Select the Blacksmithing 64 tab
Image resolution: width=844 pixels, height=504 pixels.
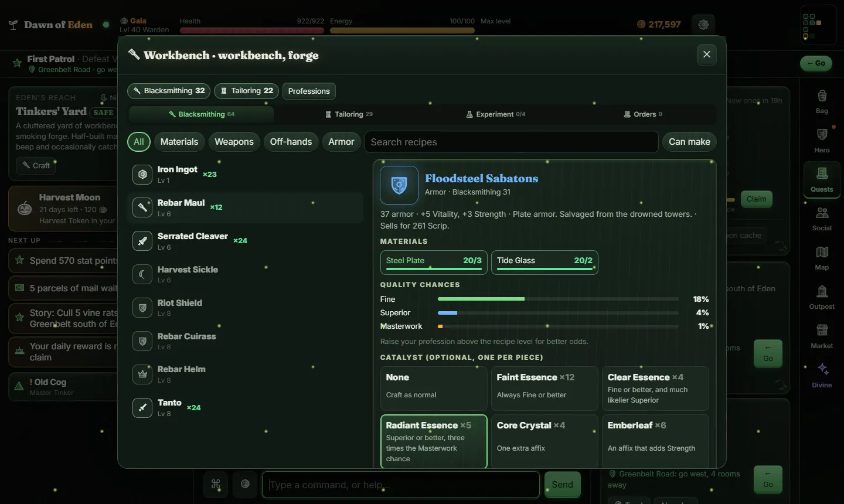pos(202,114)
